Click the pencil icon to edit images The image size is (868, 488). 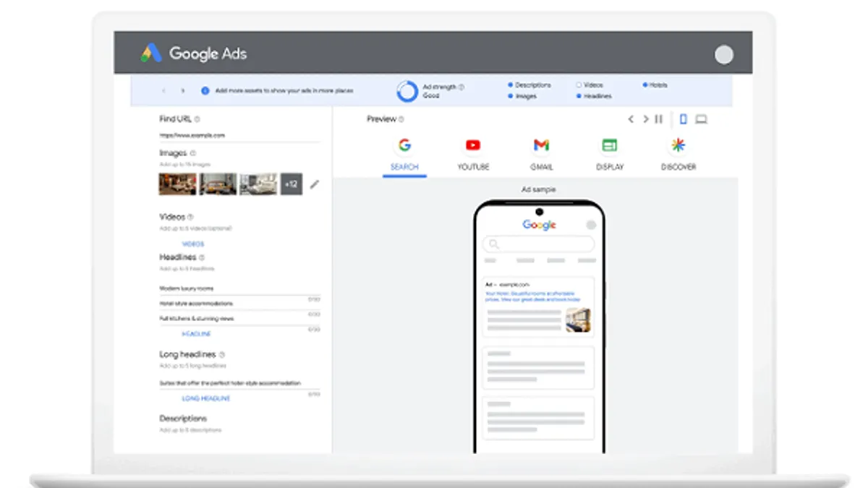(314, 184)
